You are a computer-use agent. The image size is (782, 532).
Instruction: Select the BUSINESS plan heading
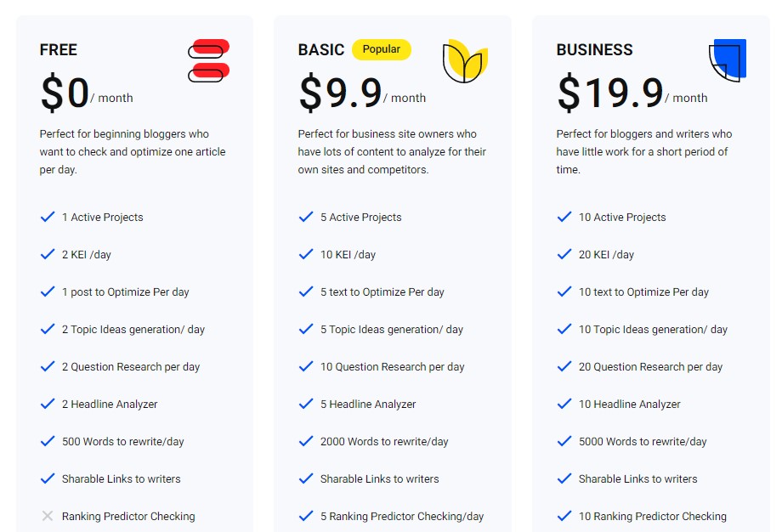point(594,50)
